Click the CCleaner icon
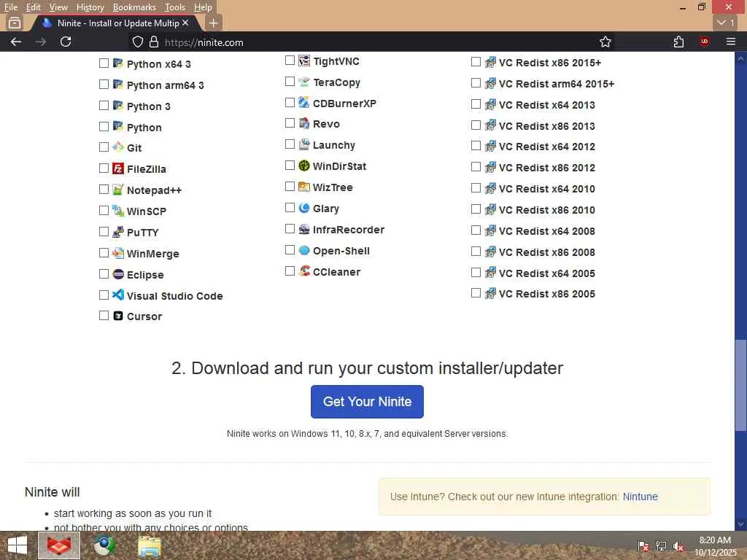 tap(304, 271)
